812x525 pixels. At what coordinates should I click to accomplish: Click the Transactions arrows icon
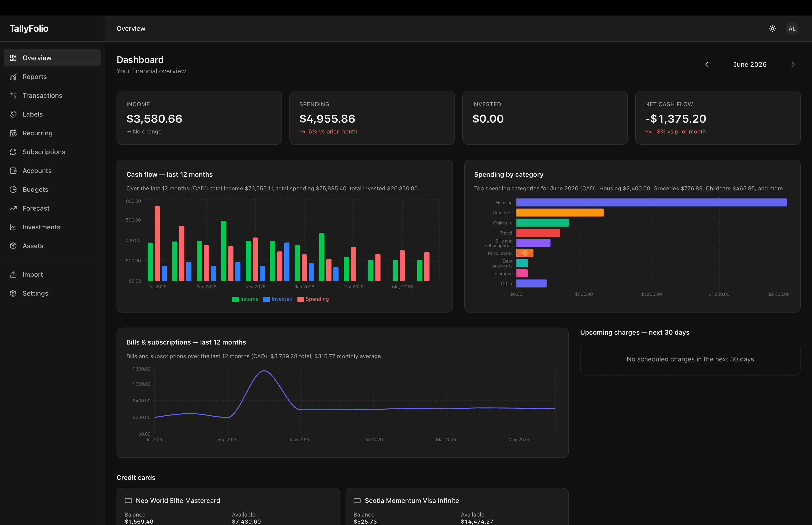[x=13, y=95]
